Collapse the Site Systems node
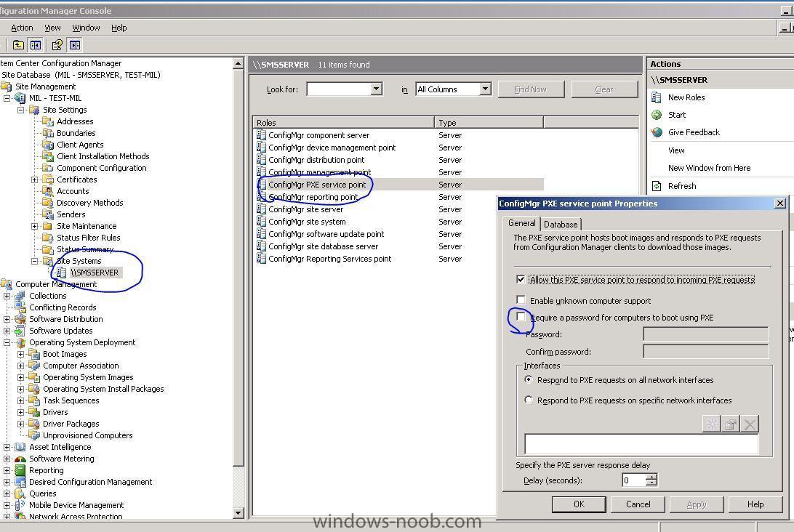Viewport: 794px width, 532px height. click(34, 261)
